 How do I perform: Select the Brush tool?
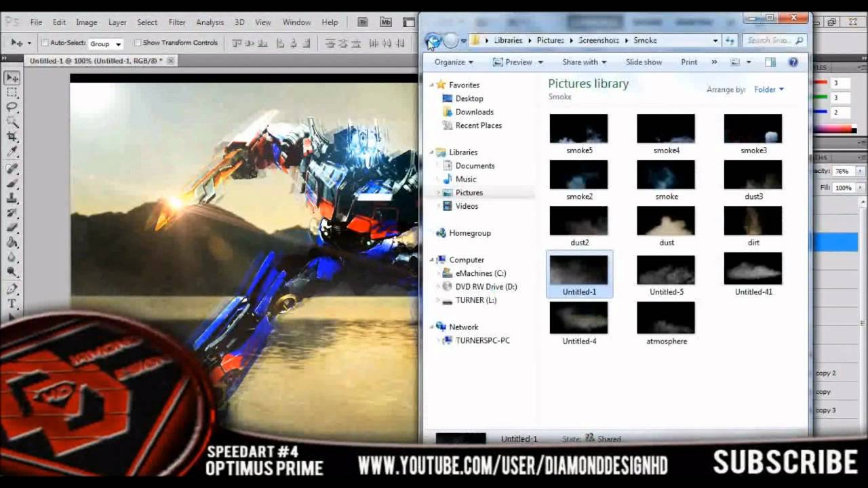click(12, 184)
